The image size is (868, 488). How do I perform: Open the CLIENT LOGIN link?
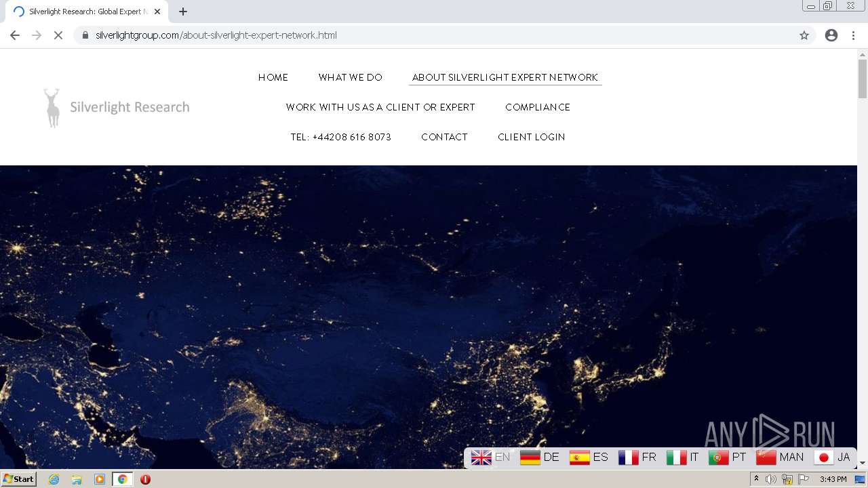tap(532, 137)
